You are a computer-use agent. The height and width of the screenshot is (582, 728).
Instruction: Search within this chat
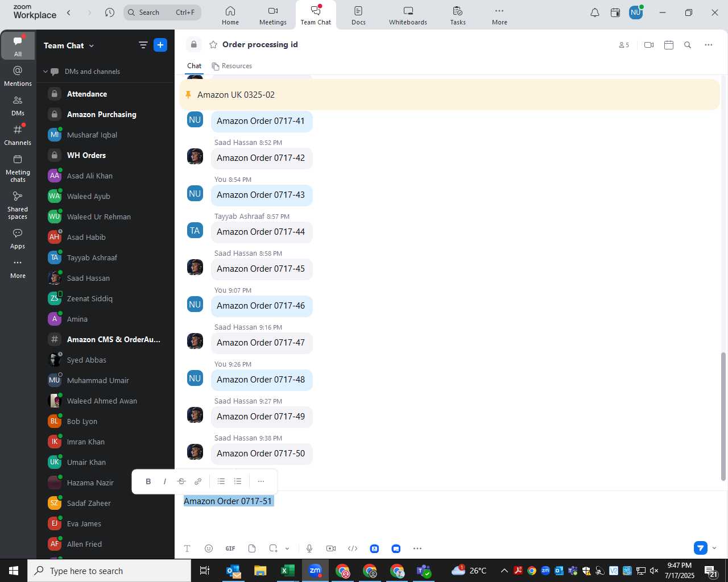(688, 45)
